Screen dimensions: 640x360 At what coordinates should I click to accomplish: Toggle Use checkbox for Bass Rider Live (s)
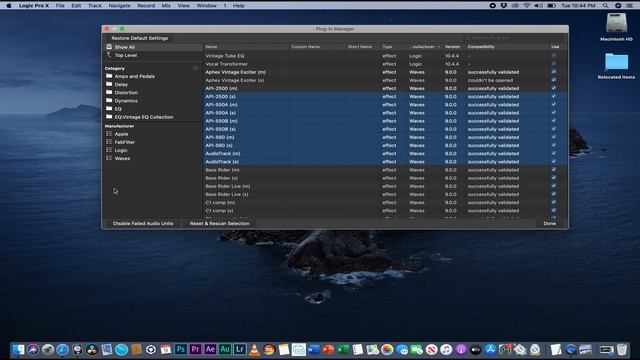pyautogui.click(x=554, y=194)
